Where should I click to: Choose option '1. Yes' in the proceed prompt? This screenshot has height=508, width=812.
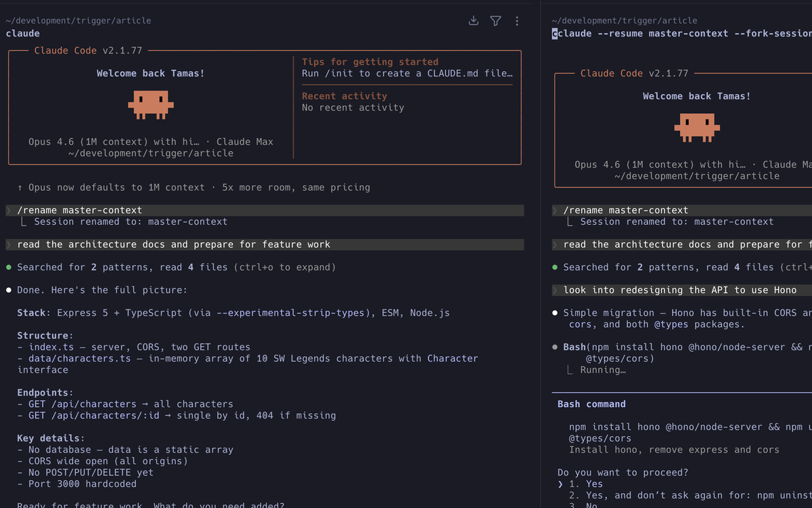click(x=586, y=484)
